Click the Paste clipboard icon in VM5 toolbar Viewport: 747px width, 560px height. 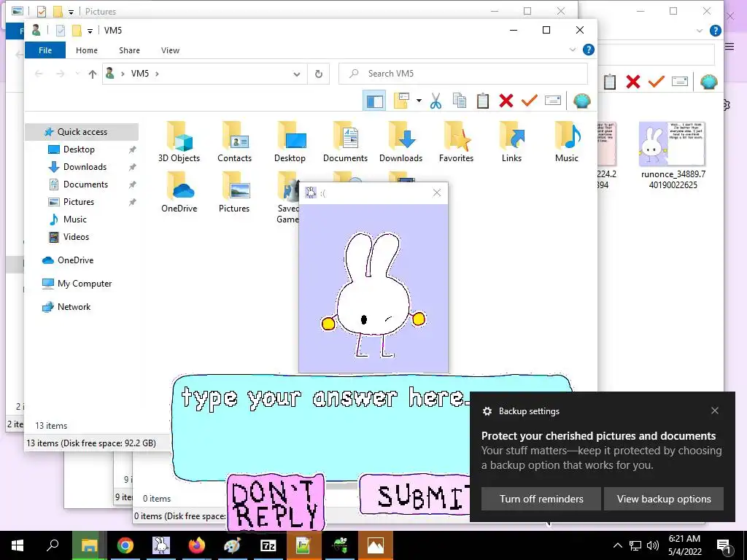pyautogui.click(x=483, y=101)
